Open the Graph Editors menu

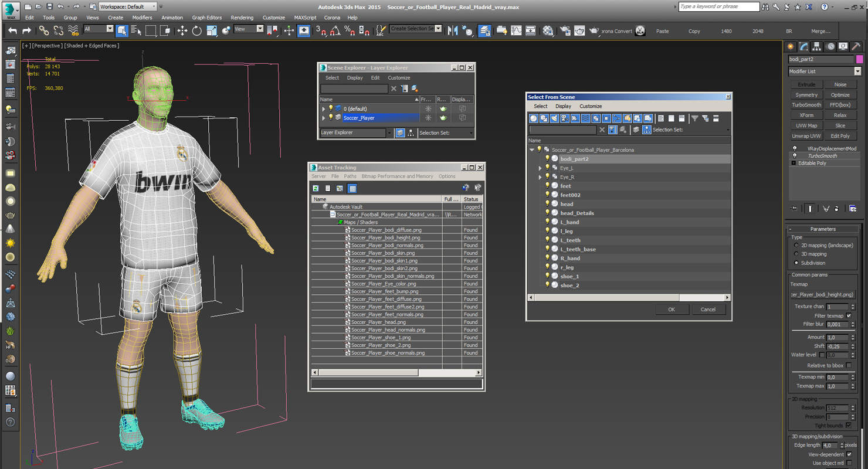coord(206,18)
